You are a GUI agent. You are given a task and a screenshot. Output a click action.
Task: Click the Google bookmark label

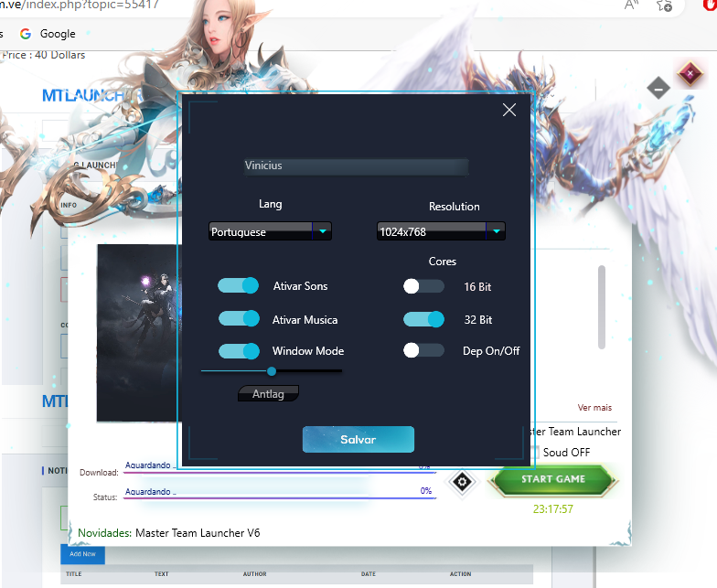(58, 34)
